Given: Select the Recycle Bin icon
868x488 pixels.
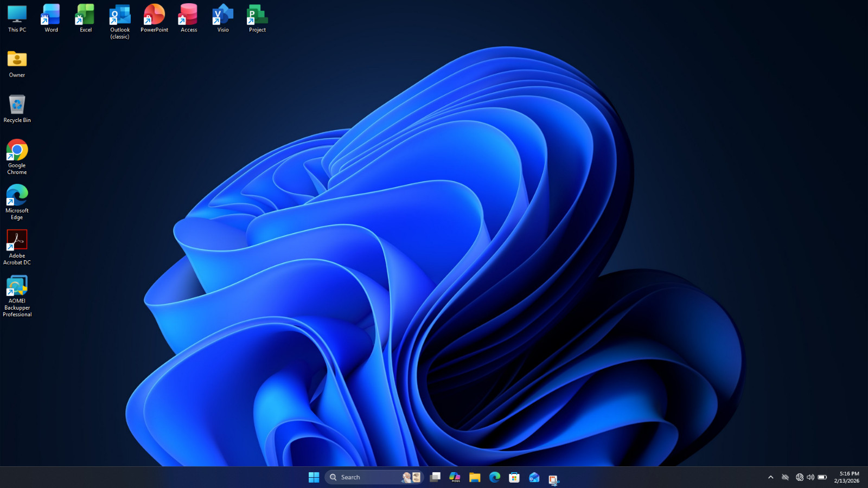Looking at the screenshot, I should point(17,108).
